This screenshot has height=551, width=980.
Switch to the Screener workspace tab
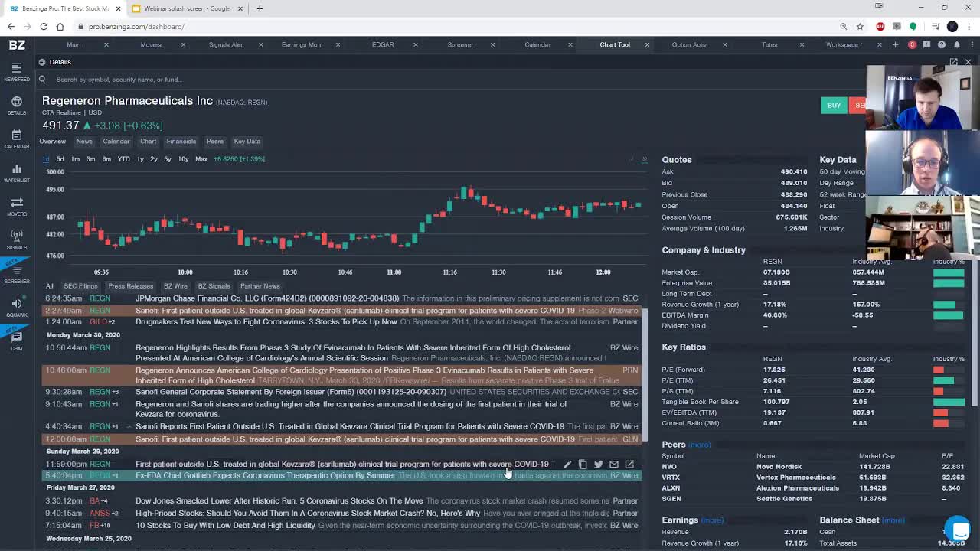(460, 45)
